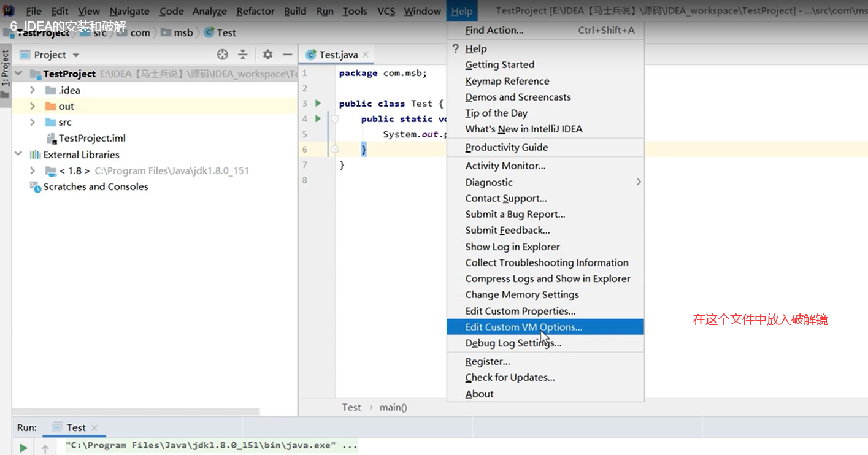Choose Check for Updates...
Screen dimensions: 868x455
coord(545,377)
